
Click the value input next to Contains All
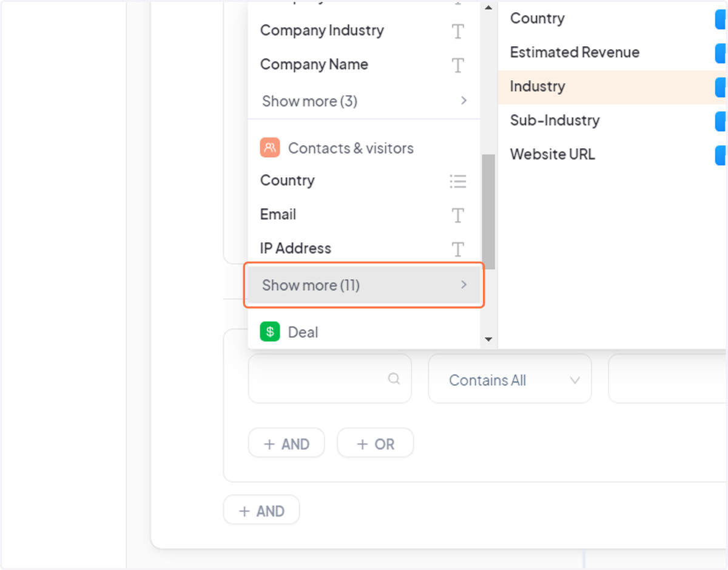[667, 379]
